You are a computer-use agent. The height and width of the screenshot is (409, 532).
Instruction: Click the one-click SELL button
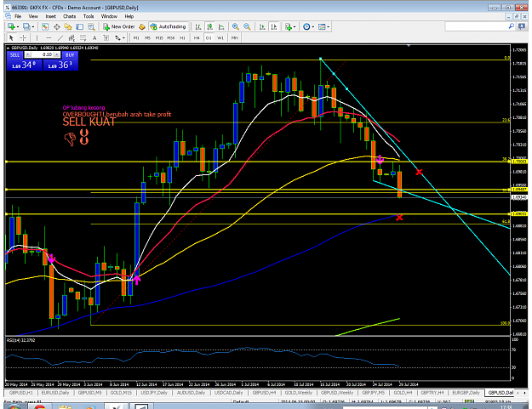coord(15,55)
